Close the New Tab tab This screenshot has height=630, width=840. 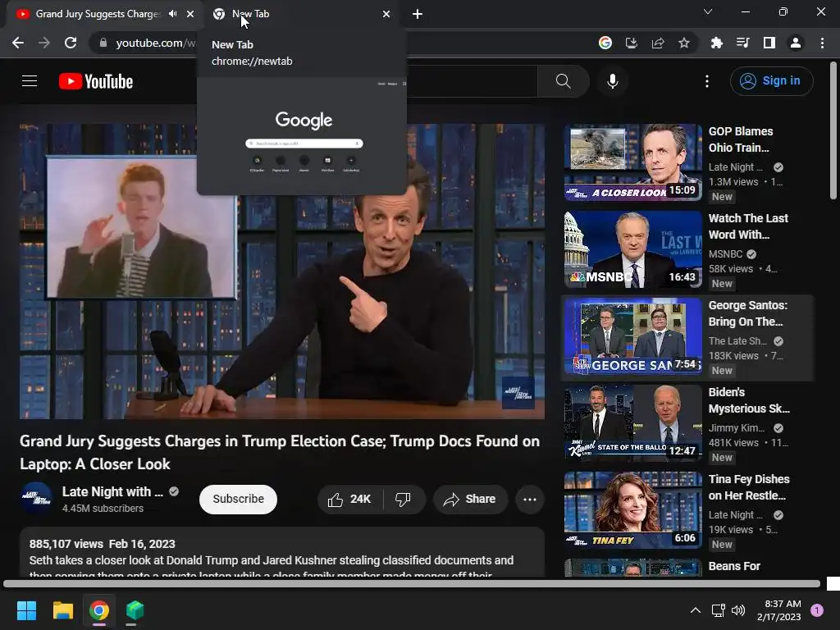(386, 14)
